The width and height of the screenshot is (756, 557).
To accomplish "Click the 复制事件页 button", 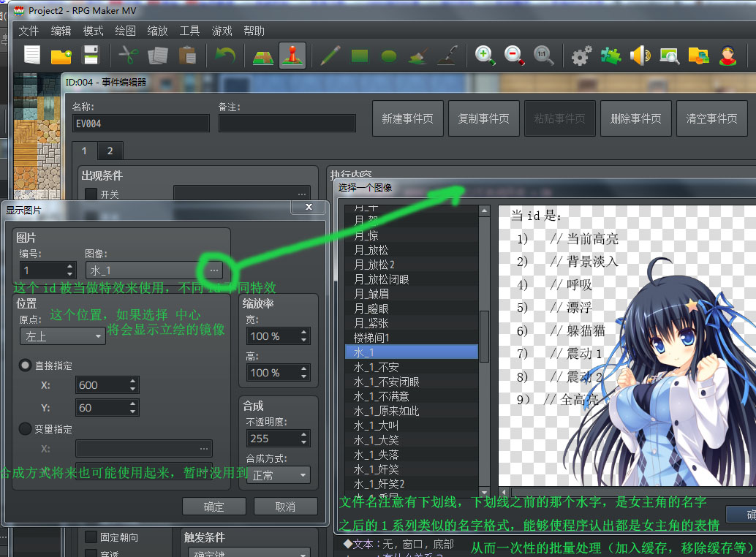I will [483, 118].
